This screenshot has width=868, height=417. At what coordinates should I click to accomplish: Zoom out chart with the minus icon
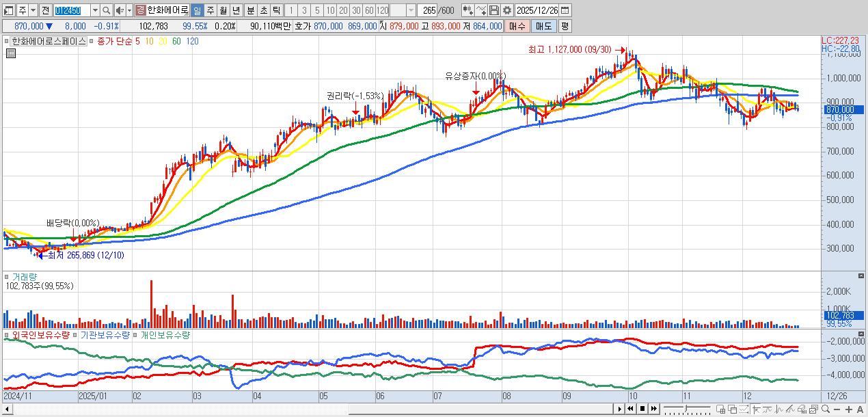837,409
